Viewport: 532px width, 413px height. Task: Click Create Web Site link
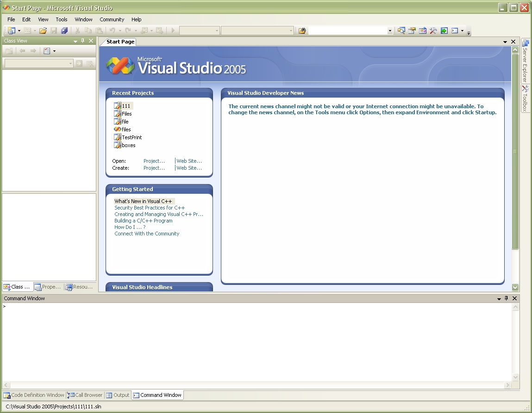click(189, 168)
